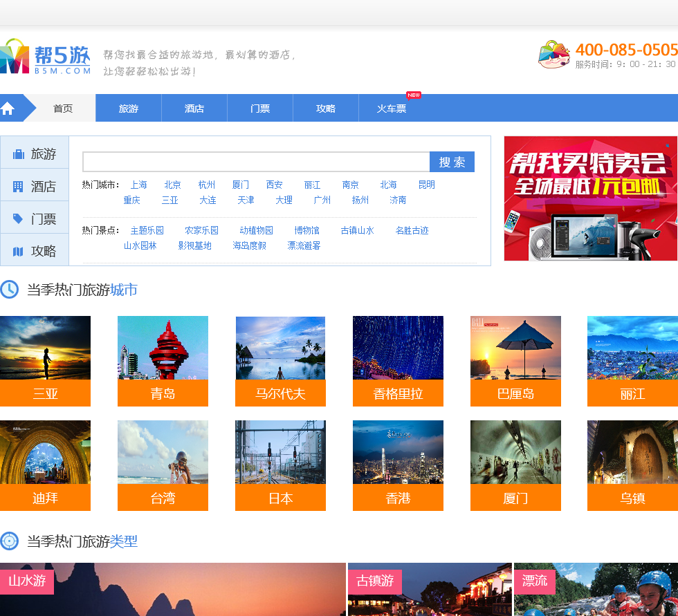Open the 海岛度假 attraction link

pyautogui.click(x=250, y=246)
